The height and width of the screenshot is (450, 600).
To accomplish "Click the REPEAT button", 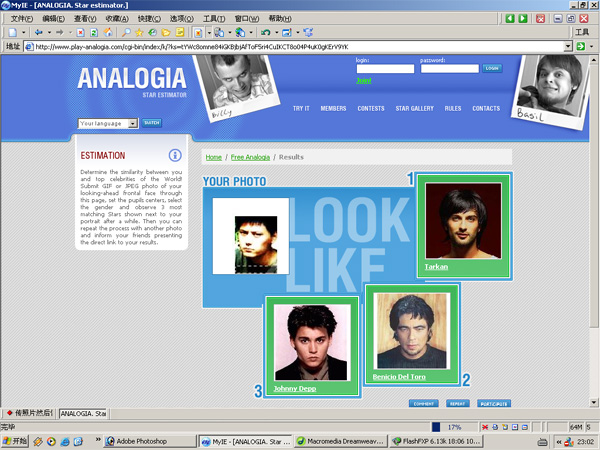I will click(457, 404).
